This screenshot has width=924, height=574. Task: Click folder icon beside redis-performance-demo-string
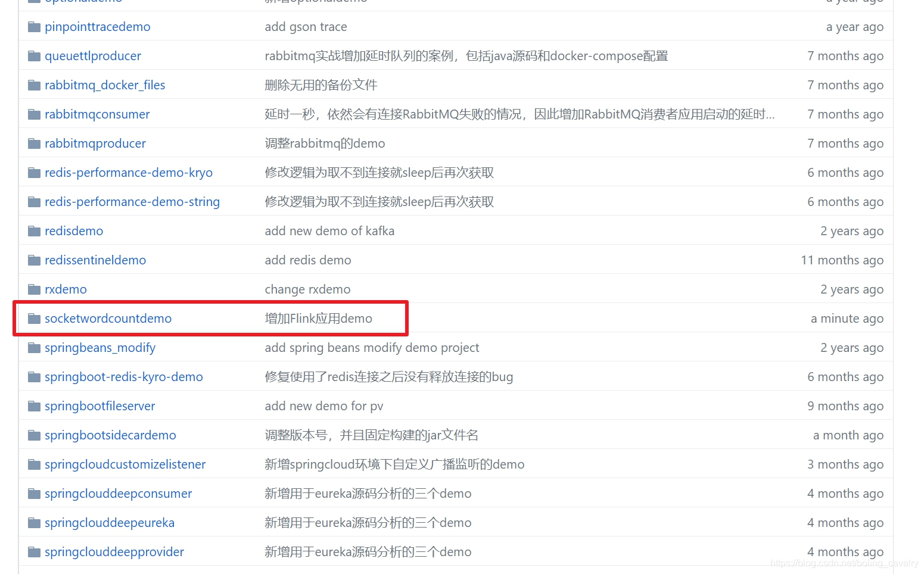[34, 202]
